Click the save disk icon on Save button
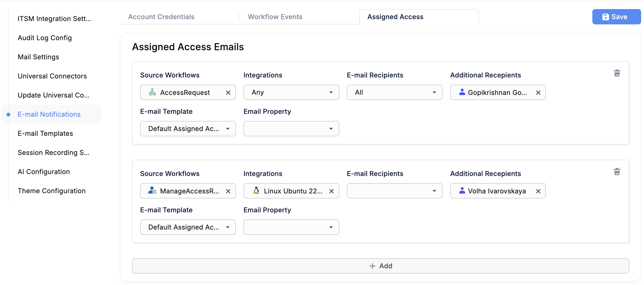 pyautogui.click(x=606, y=17)
